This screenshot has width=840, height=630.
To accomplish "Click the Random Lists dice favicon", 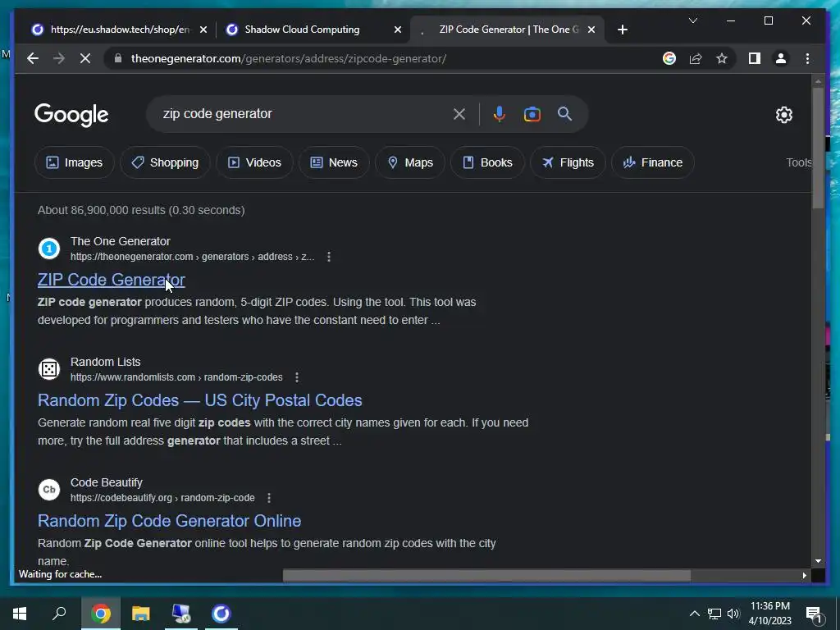I will tap(48, 369).
